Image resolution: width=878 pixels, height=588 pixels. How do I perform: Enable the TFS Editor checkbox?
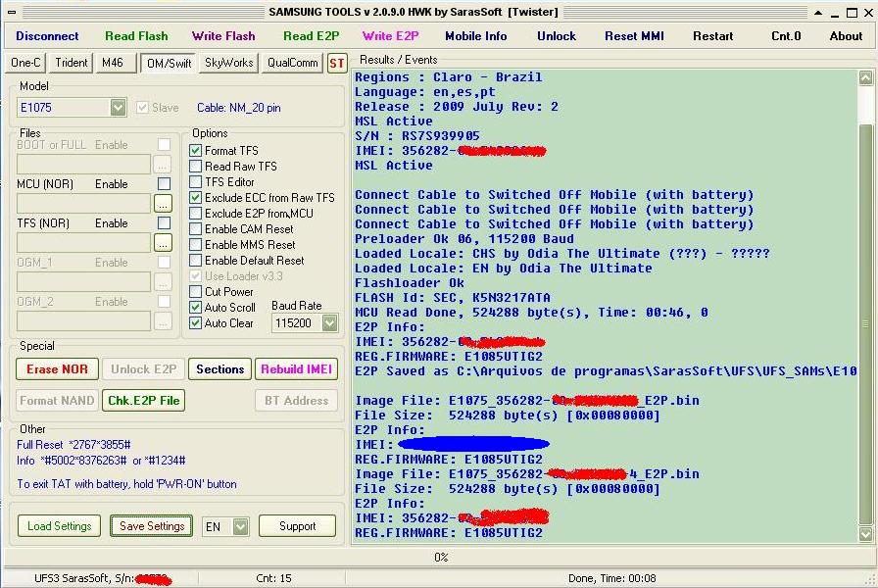click(x=195, y=182)
